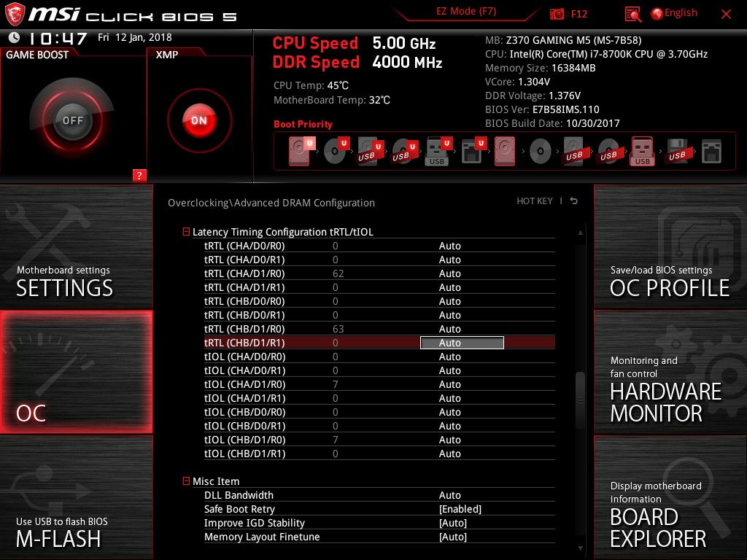Click the date Fri 12 Jan, 2018
This screenshot has width=747, height=560.
135,37
